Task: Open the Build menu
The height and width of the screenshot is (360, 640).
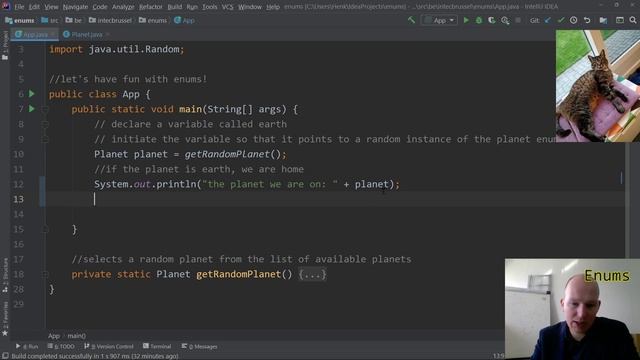Action: (175, 7)
